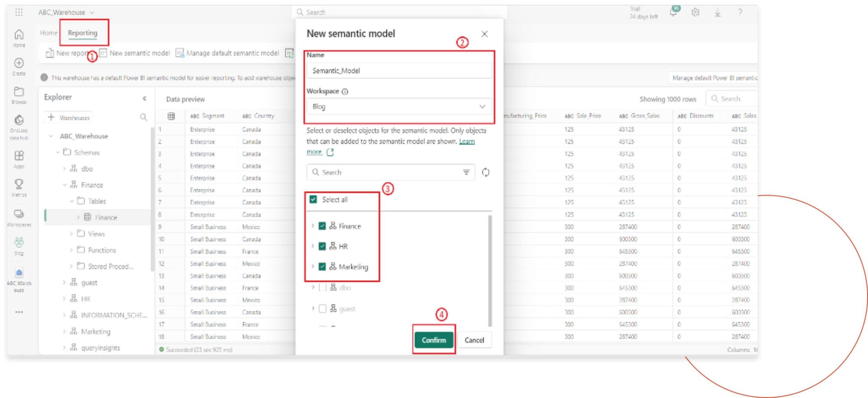Collapse the Explorer pane
Screen dimensions: 868x398
145,98
